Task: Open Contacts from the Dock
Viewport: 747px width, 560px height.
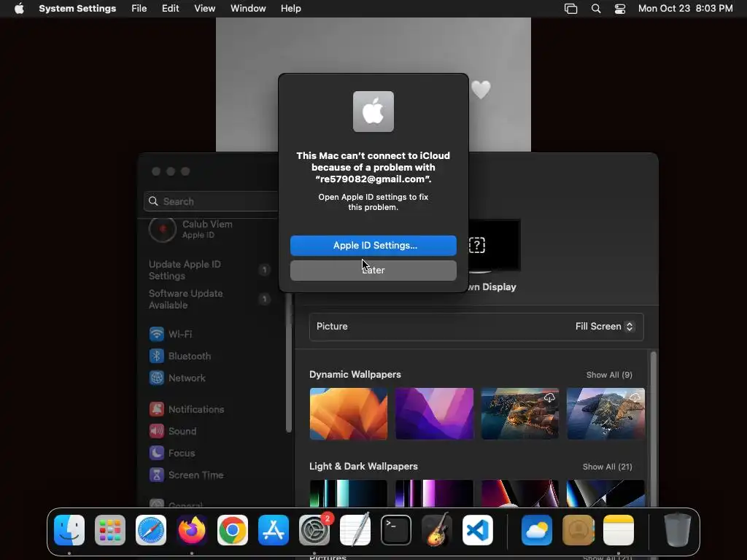Action: 578,530
